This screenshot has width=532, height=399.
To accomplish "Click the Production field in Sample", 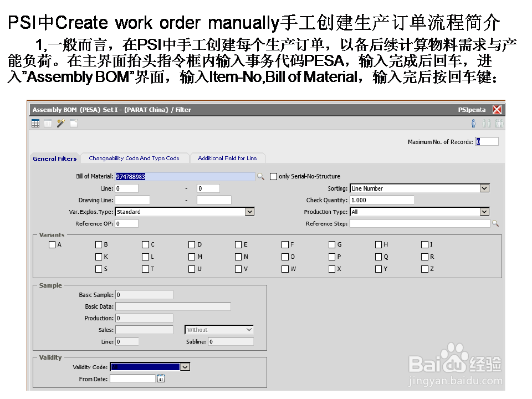I will click(x=144, y=318).
